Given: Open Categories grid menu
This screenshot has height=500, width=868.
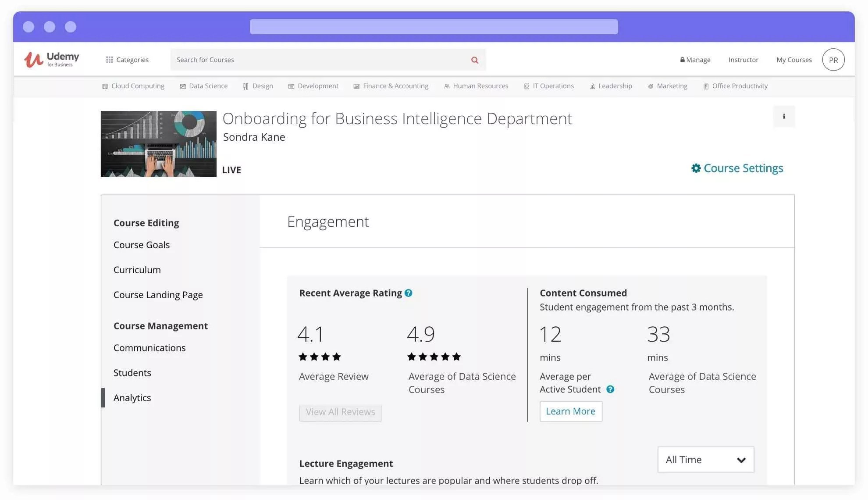Looking at the screenshot, I should click(127, 60).
